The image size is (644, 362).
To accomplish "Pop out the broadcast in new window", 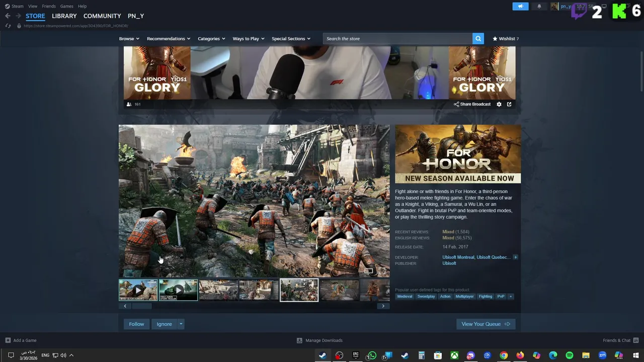I will tap(509, 104).
